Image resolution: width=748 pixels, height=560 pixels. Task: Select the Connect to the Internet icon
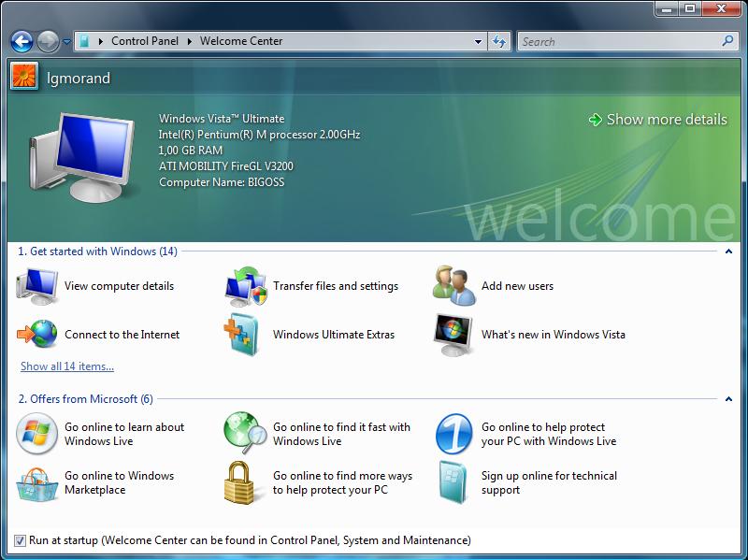[x=37, y=335]
